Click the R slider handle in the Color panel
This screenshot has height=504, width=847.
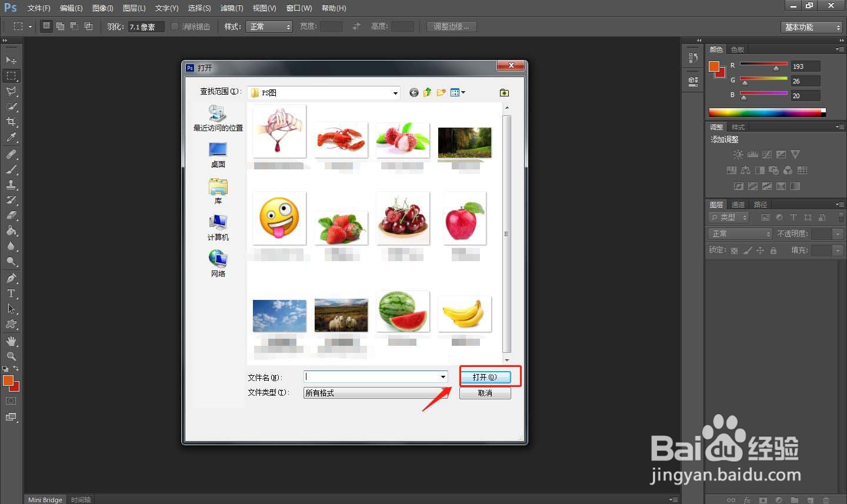click(x=776, y=68)
